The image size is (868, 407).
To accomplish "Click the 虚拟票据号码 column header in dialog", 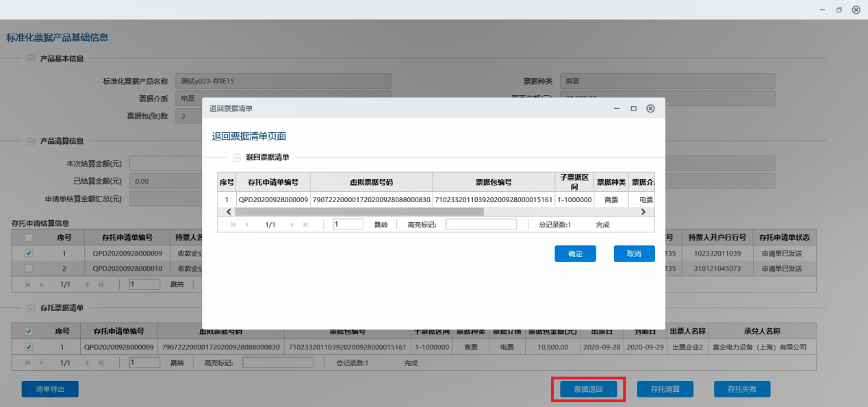I will (371, 182).
